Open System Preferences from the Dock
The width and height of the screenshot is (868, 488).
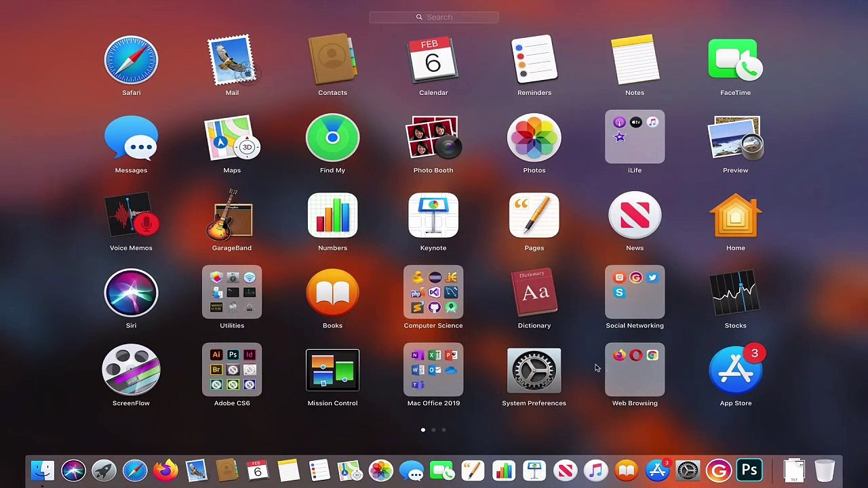688,470
